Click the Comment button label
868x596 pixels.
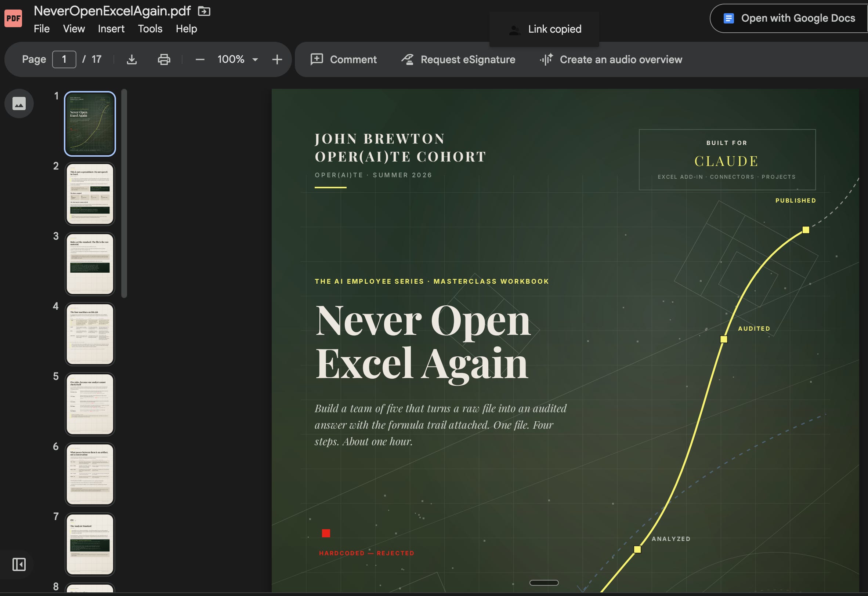tap(353, 59)
